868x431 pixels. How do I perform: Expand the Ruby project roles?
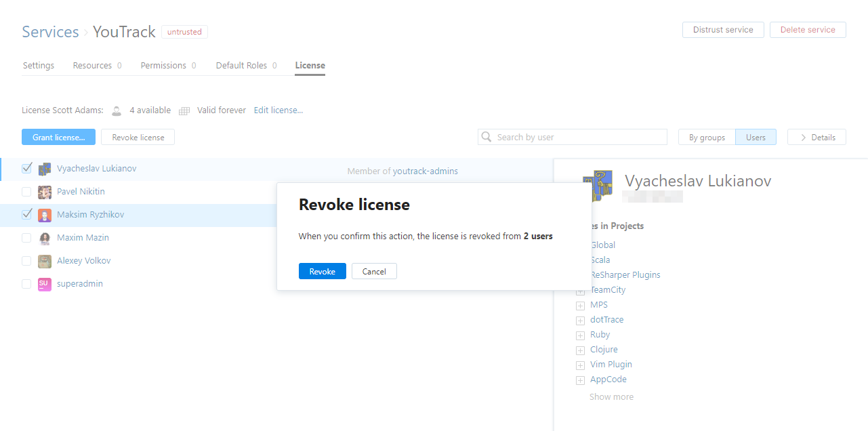tap(580, 335)
